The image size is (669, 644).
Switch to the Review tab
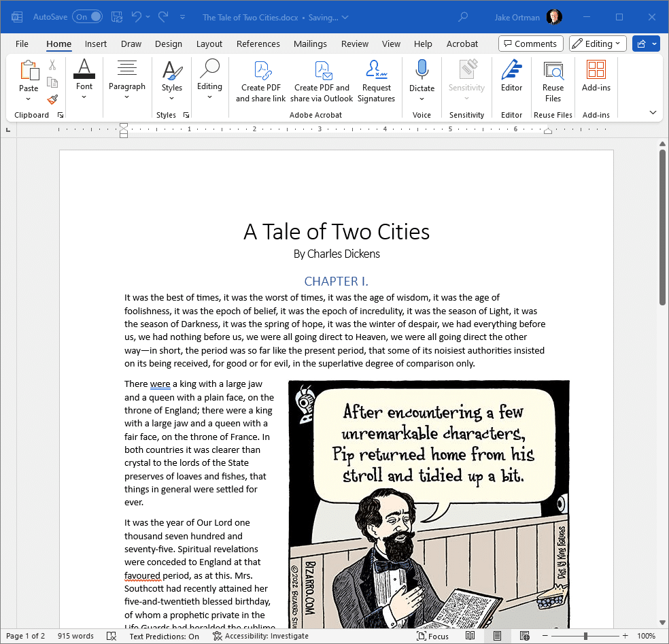354,44
